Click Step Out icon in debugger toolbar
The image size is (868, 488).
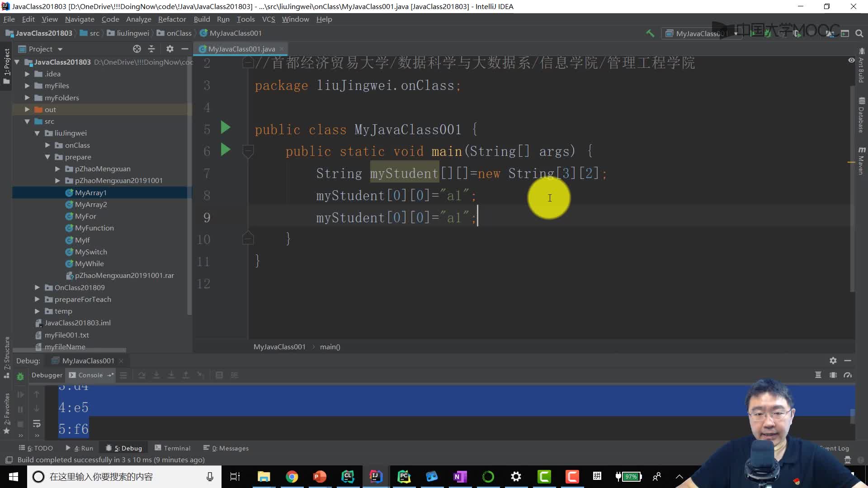point(186,375)
